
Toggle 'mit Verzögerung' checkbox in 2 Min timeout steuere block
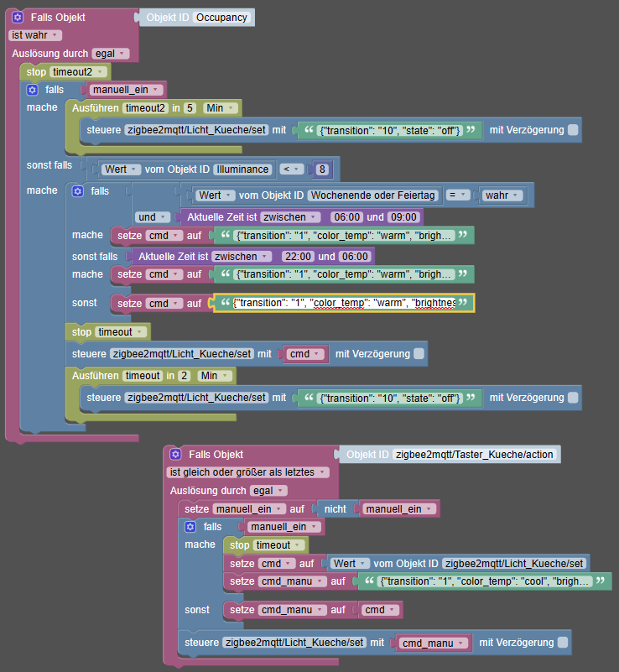573,398
